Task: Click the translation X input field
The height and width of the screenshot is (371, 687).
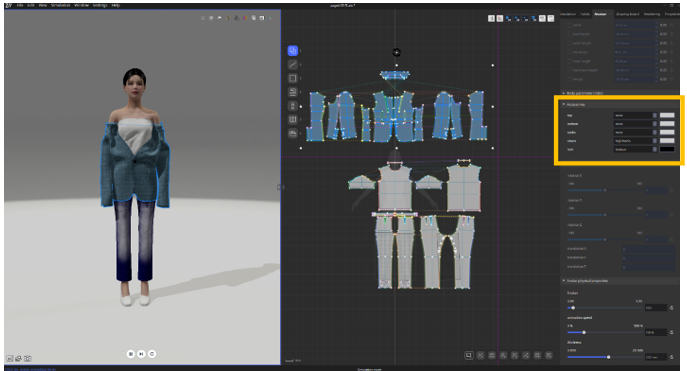Action: (648, 249)
